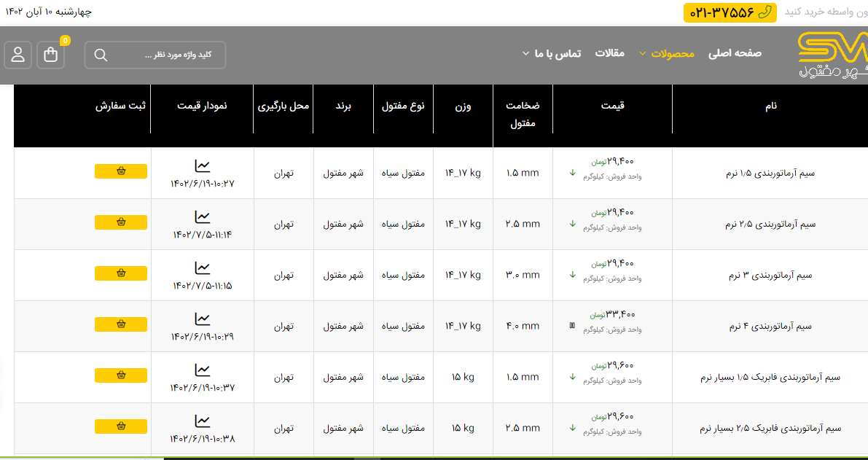Image resolution: width=868 pixels, height=460 pixels.
Task: Order سیم آرماتوربندی ۳ نرم with yellow button
Action: 121,273
